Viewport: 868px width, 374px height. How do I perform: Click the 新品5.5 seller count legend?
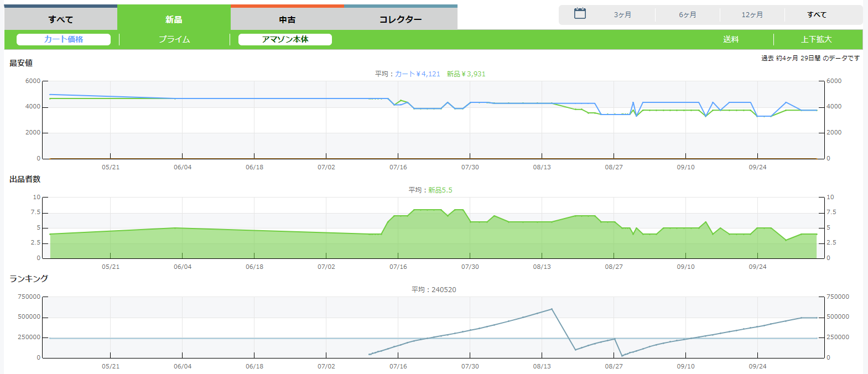[x=440, y=190]
